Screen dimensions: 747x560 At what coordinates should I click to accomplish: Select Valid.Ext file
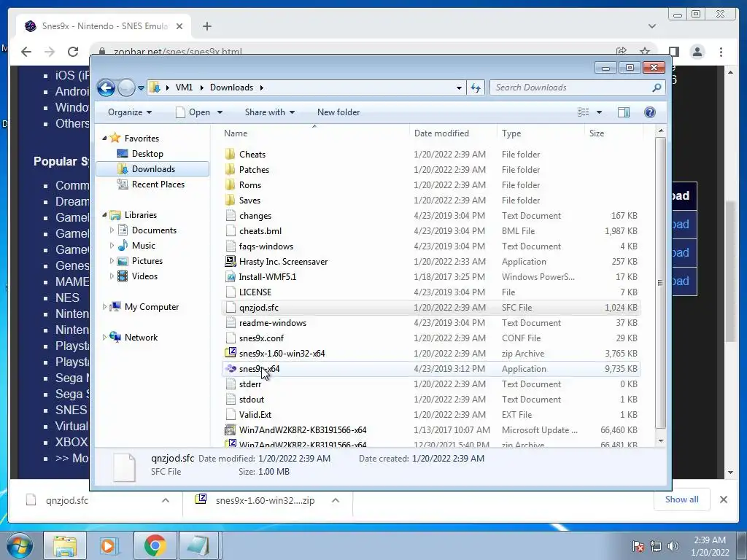click(255, 415)
